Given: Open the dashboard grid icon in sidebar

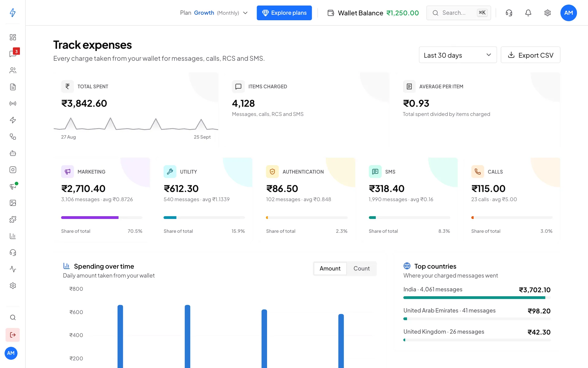Looking at the screenshot, I should (x=13, y=37).
